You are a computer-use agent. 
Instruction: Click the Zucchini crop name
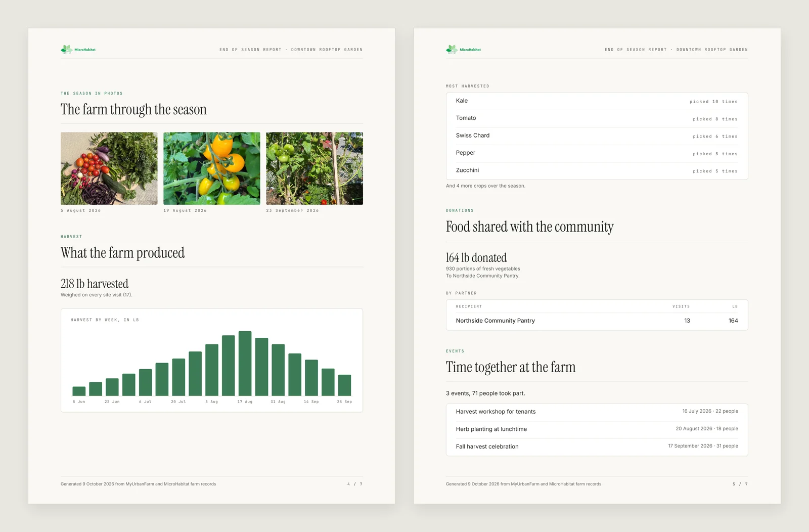pyautogui.click(x=467, y=170)
